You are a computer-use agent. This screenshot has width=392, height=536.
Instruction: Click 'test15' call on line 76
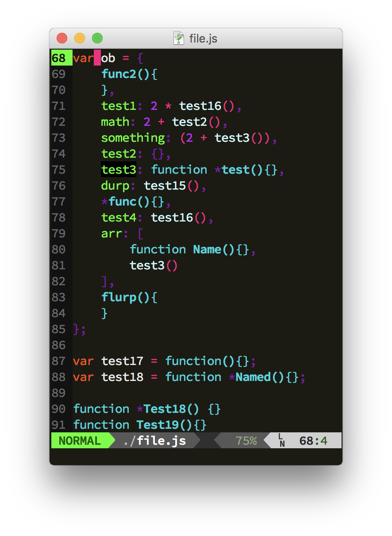point(165,186)
